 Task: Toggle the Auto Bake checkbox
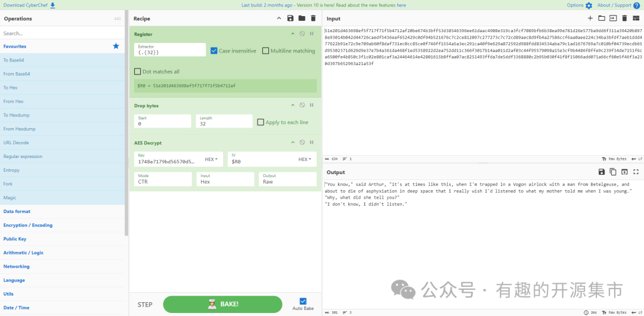pyautogui.click(x=303, y=301)
